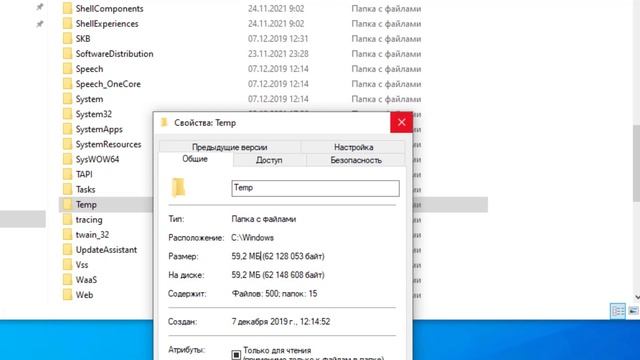The height and width of the screenshot is (360, 640).
Task: Click the scrollbar down arrow in Explorer
Action: pos(637,297)
